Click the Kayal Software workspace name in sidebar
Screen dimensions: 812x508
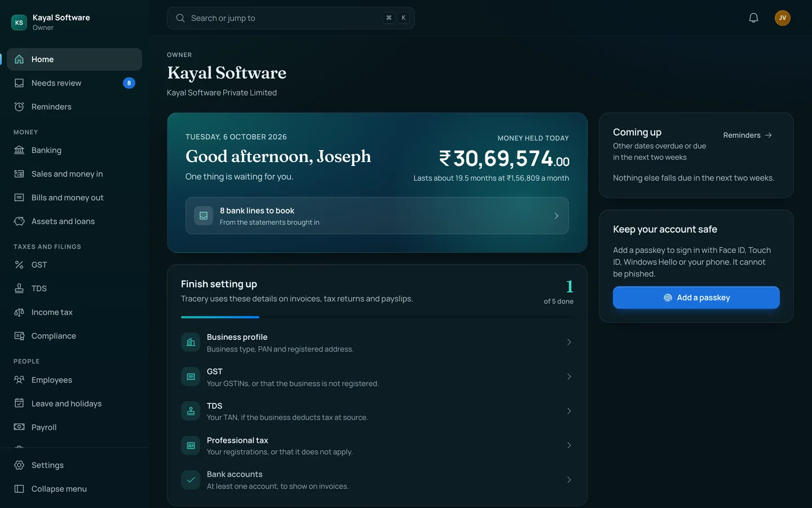61,17
